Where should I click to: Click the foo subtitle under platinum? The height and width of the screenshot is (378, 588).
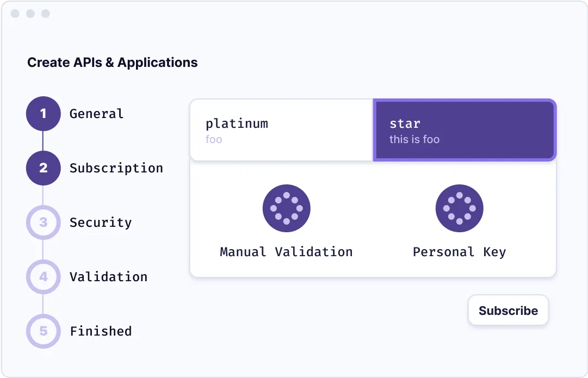tap(214, 139)
